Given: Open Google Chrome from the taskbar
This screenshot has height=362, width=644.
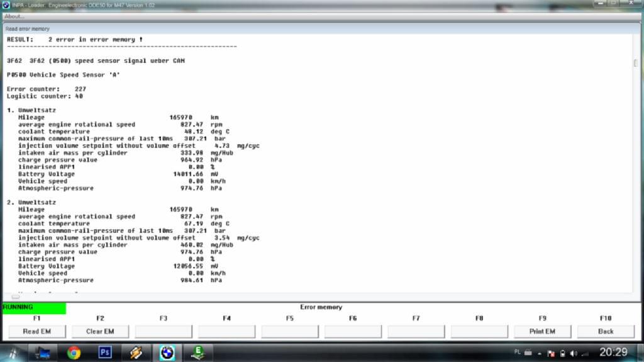Looking at the screenshot, I should click(74, 353).
